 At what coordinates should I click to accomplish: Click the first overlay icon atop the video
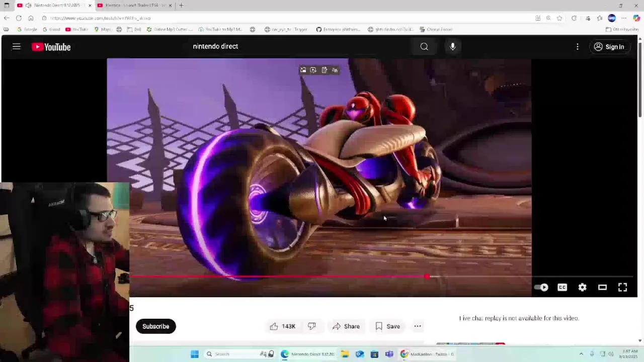pyautogui.click(x=303, y=70)
